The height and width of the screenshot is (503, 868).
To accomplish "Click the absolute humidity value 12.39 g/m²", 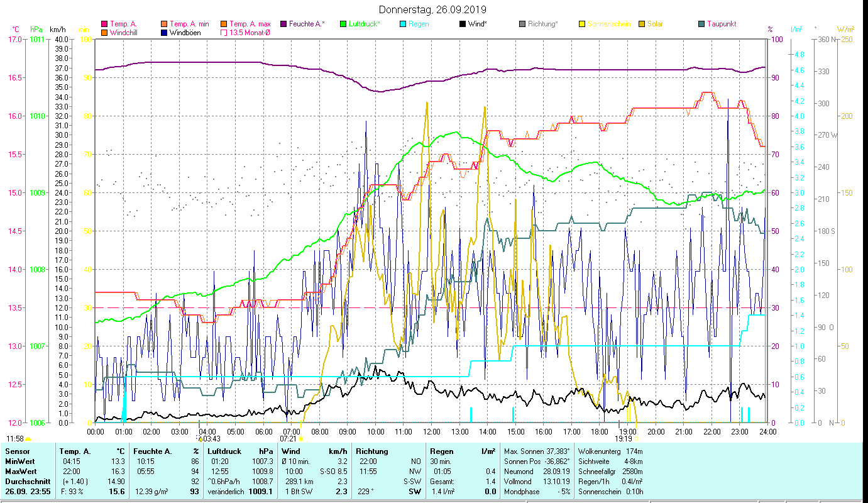I will click(150, 492).
